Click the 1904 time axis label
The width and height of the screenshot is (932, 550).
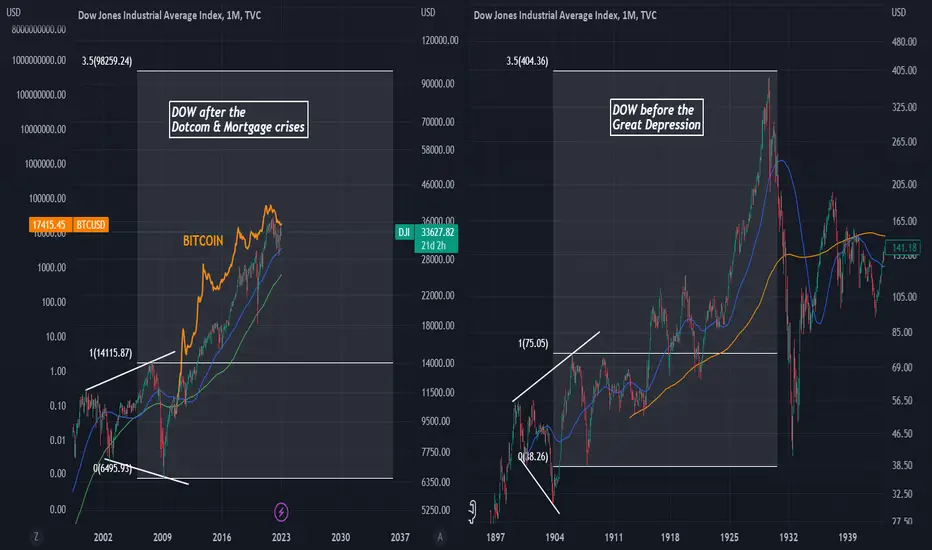pos(555,537)
